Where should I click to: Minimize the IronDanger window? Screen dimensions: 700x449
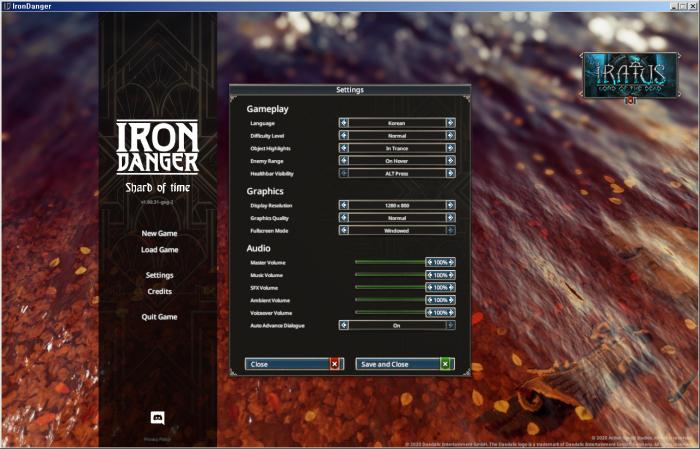(675, 6)
